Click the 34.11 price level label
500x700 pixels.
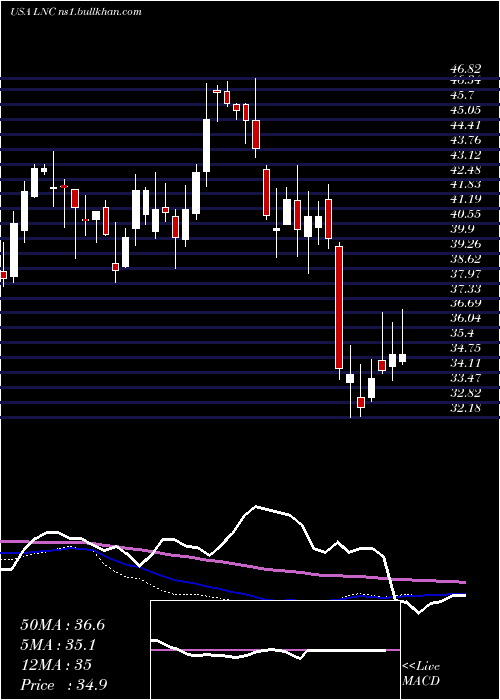[466, 363]
